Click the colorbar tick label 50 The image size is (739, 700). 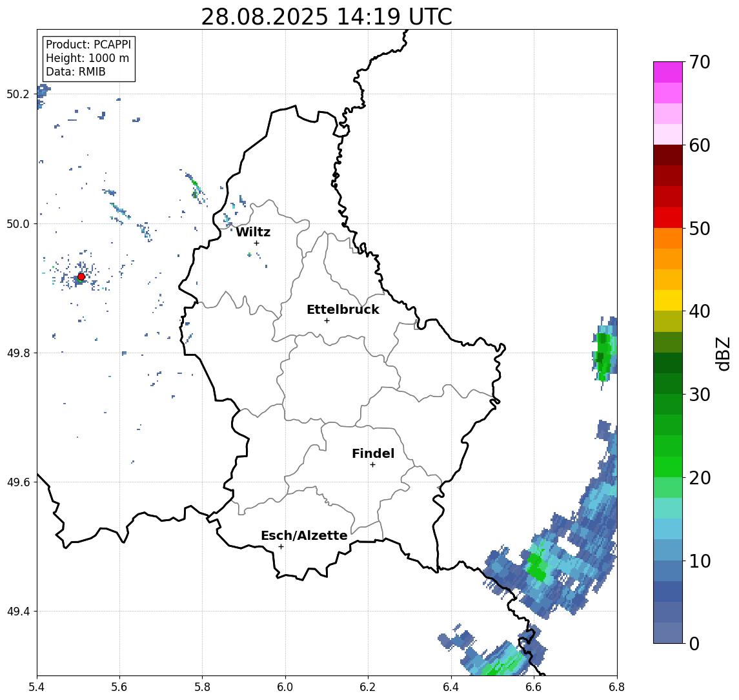coord(700,229)
